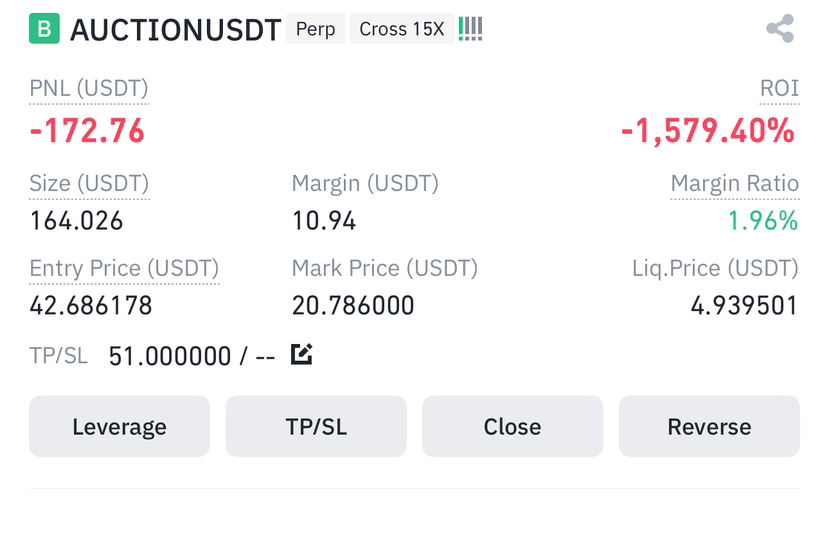Image resolution: width=829 pixels, height=533 pixels.
Task: Tap the Margin Ratio label
Action: pos(735,183)
